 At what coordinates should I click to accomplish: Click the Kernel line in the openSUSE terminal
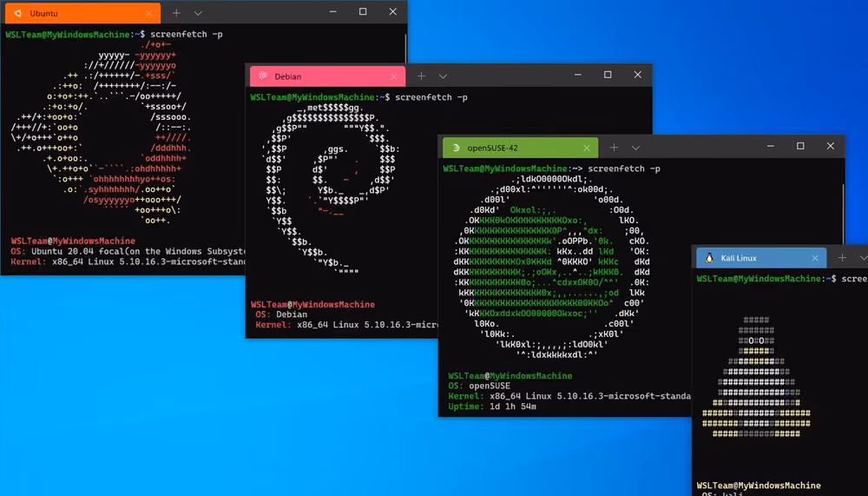click(569, 396)
